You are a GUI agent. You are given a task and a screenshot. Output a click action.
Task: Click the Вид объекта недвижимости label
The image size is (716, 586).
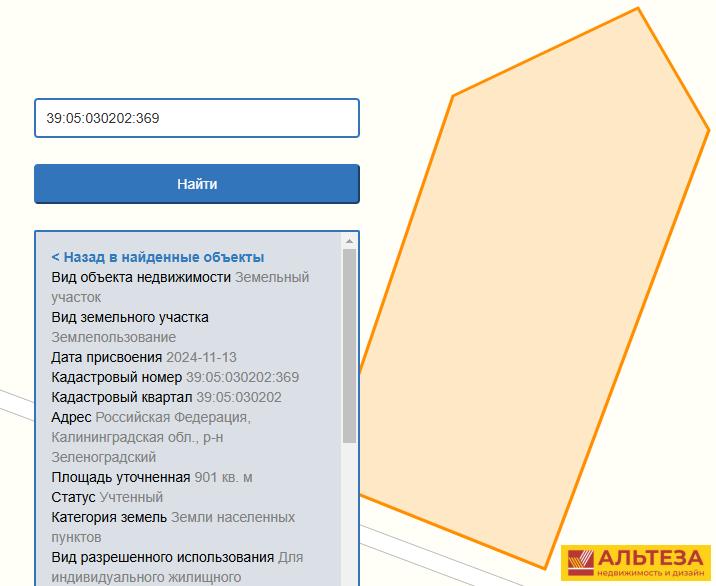tap(141, 277)
